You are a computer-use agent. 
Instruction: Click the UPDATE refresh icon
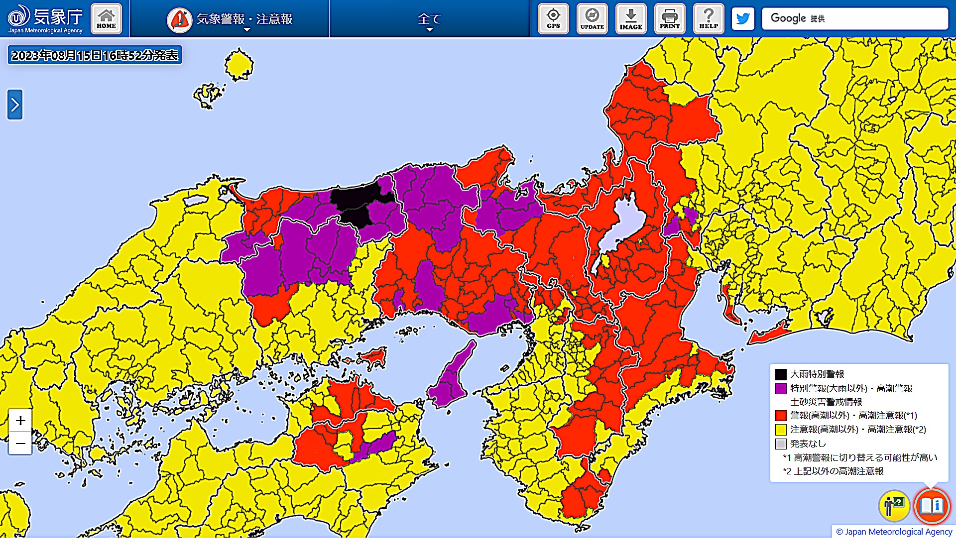[x=592, y=19]
